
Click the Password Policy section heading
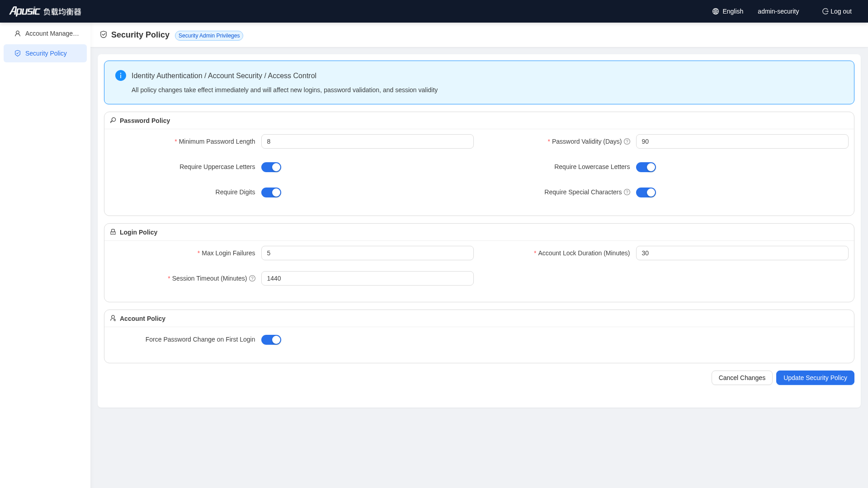(x=145, y=121)
